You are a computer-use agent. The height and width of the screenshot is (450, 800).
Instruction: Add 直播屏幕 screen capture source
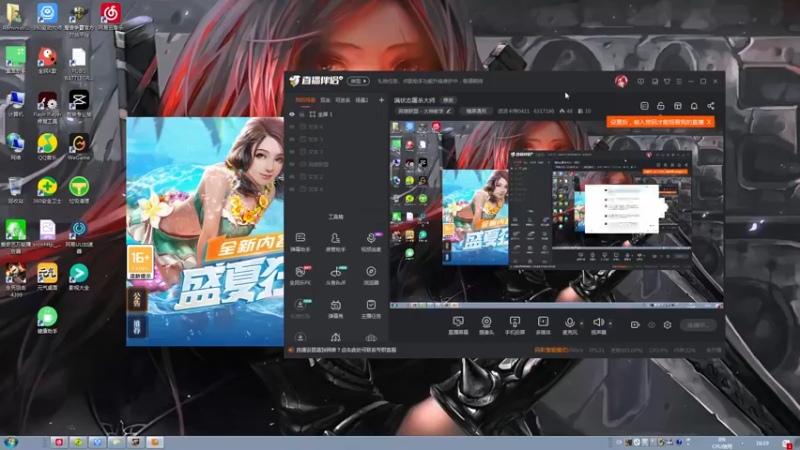(458, 326)
